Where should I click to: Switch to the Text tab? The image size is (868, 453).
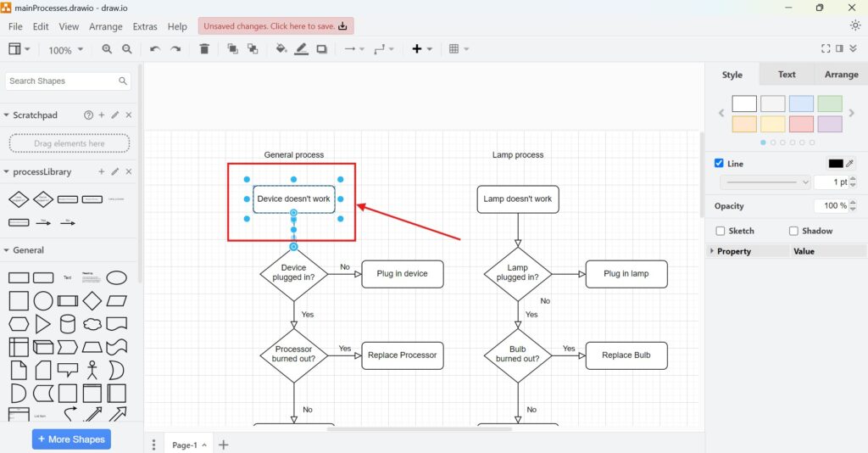pos(787,75)
